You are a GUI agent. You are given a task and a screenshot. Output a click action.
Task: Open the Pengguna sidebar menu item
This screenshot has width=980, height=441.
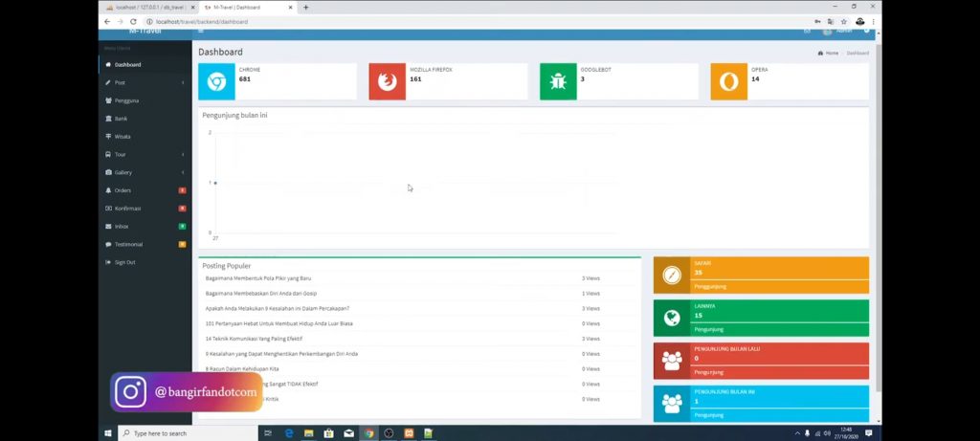(126, 100)
